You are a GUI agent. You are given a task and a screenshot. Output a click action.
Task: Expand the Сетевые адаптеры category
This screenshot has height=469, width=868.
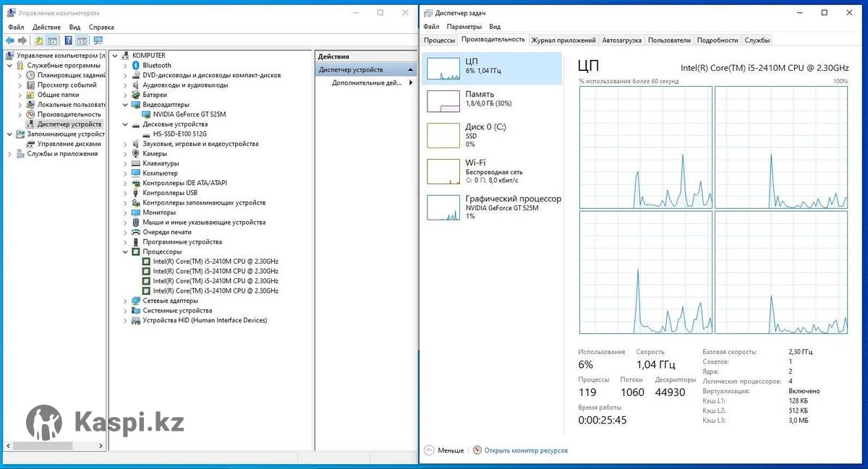coord(125,301)
